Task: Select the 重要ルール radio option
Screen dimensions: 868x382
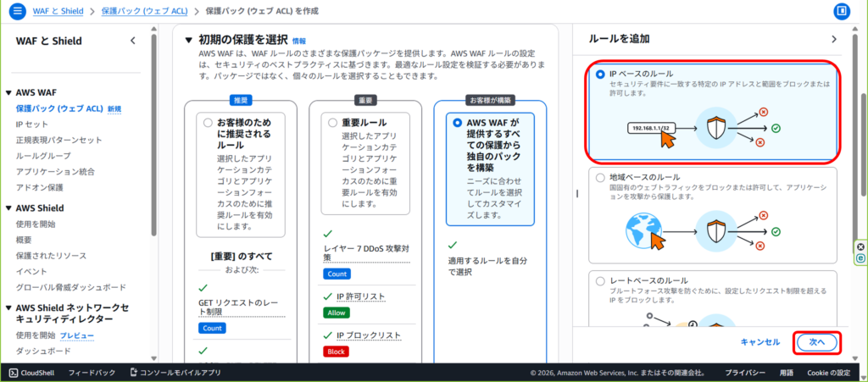Action: click(x=332, y=123)
